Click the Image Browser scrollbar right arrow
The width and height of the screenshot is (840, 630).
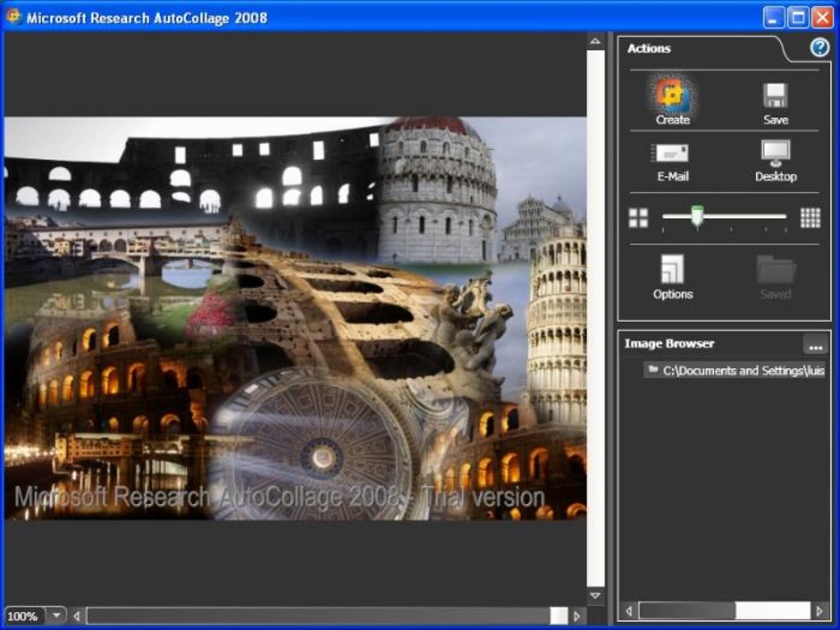click(819, 611)
